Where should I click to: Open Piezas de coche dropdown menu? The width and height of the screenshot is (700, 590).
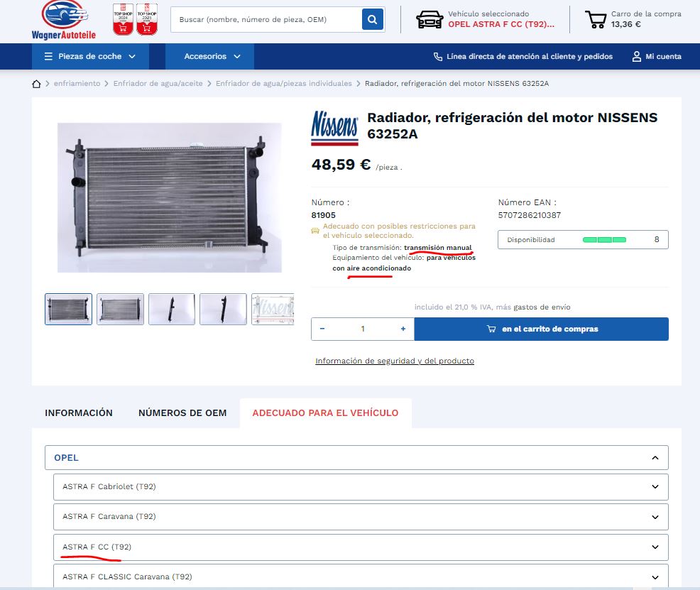89,56
